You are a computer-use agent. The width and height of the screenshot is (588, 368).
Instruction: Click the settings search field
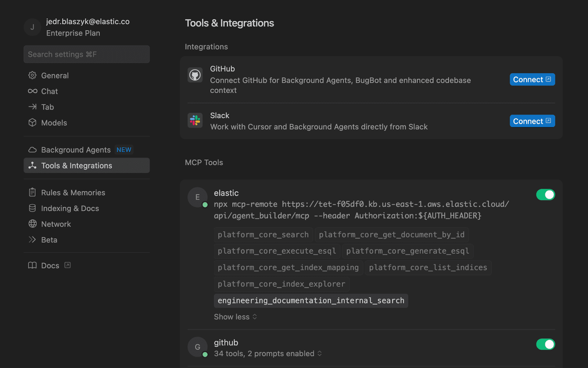click(x=86, y=54)
